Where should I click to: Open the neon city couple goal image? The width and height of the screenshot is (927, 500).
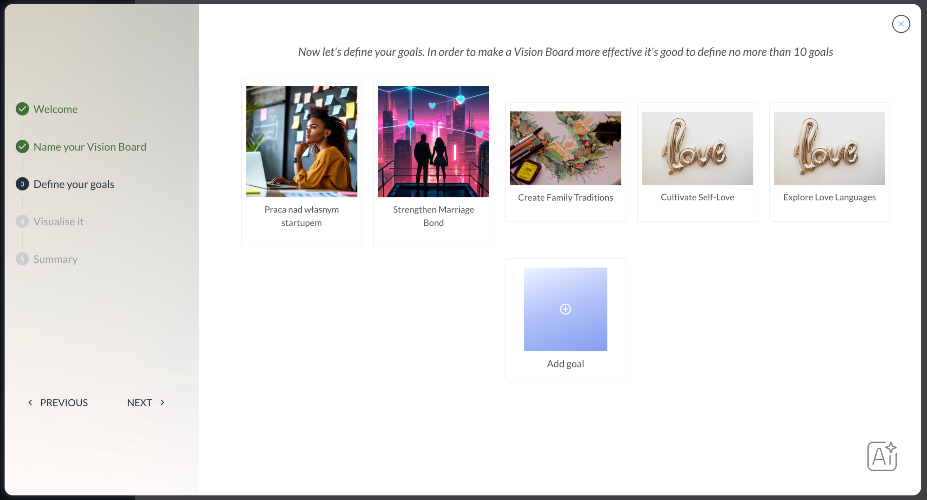coord(433,141)
